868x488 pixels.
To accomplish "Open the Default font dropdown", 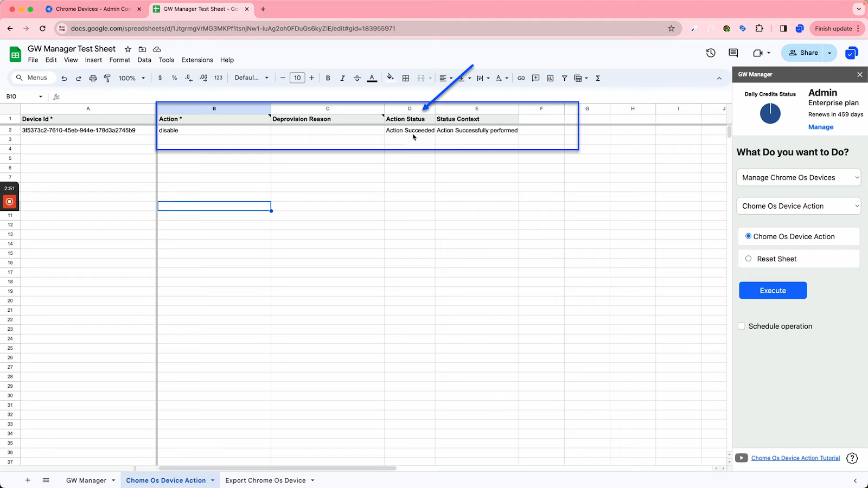I will 251,78.
